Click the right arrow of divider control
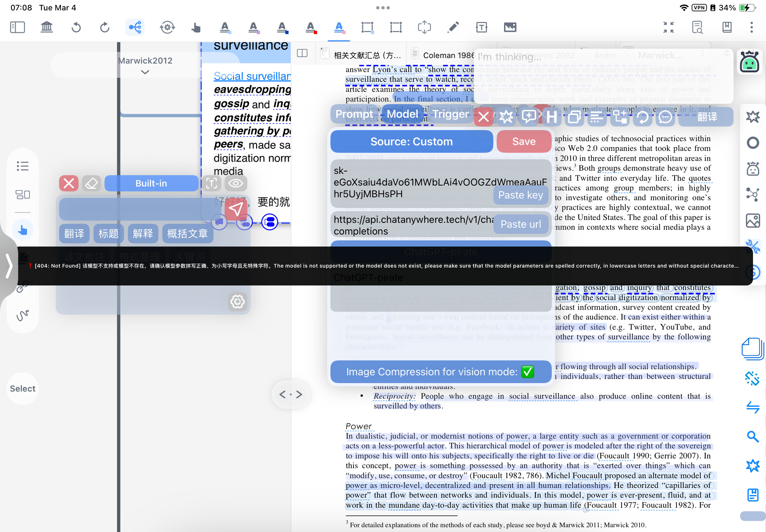 click(x=299, y=394)
